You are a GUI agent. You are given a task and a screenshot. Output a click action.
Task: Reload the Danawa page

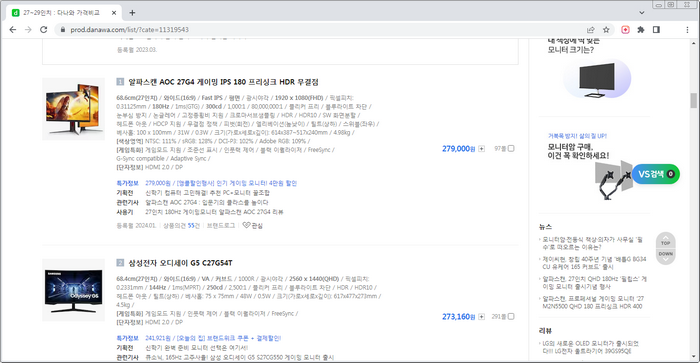43,29
